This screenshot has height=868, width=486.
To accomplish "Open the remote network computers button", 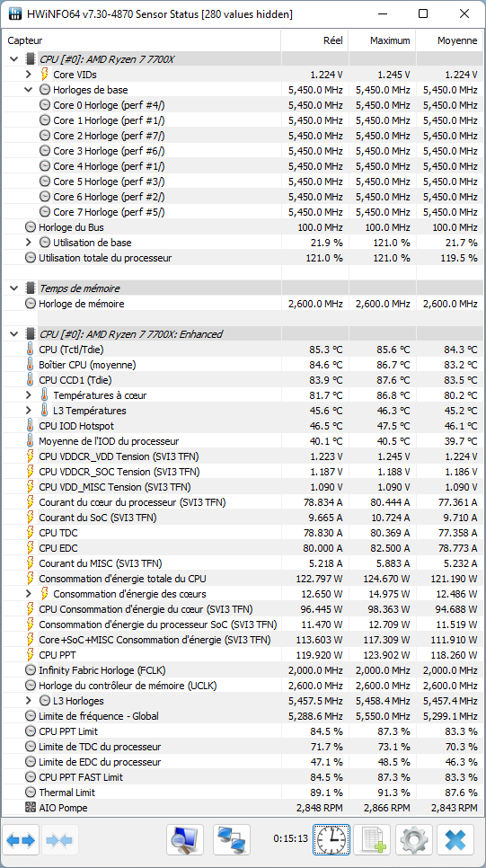I will (232, 840).
